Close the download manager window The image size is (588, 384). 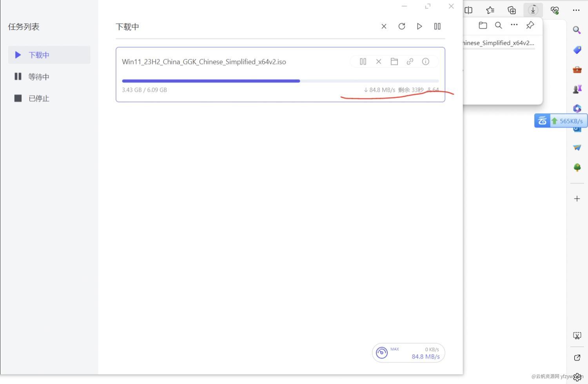[x=451, y=6]
